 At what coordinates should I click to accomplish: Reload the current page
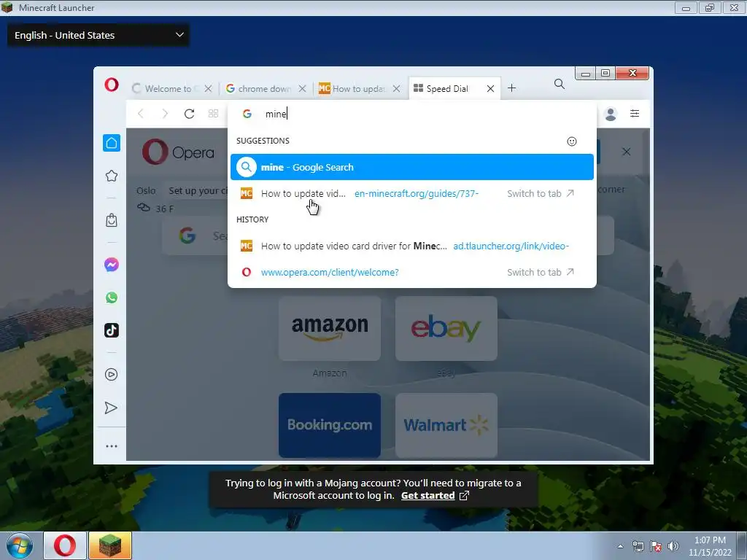(189, 113)
